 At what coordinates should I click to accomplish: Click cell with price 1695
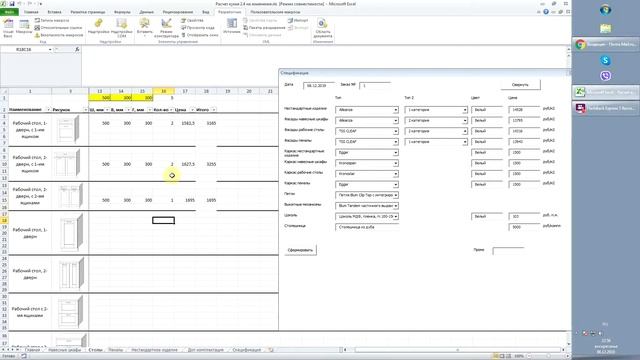tap(185, 200)
